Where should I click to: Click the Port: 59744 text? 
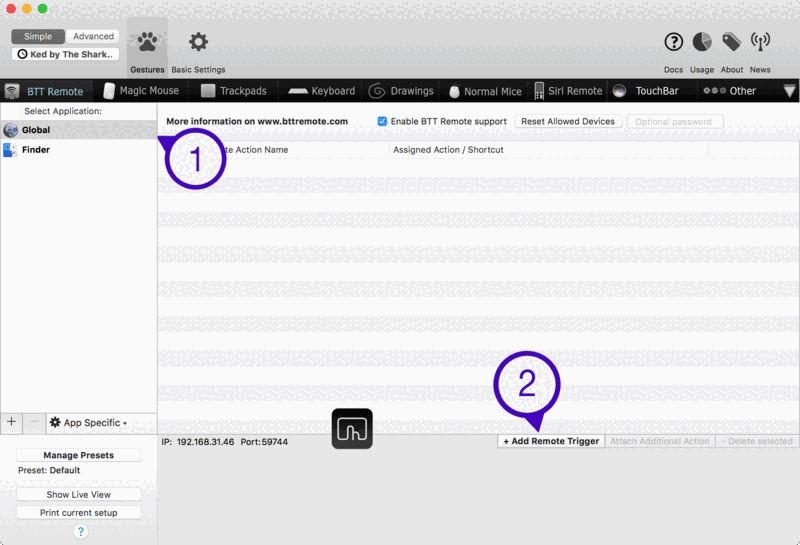pos(264,442)
